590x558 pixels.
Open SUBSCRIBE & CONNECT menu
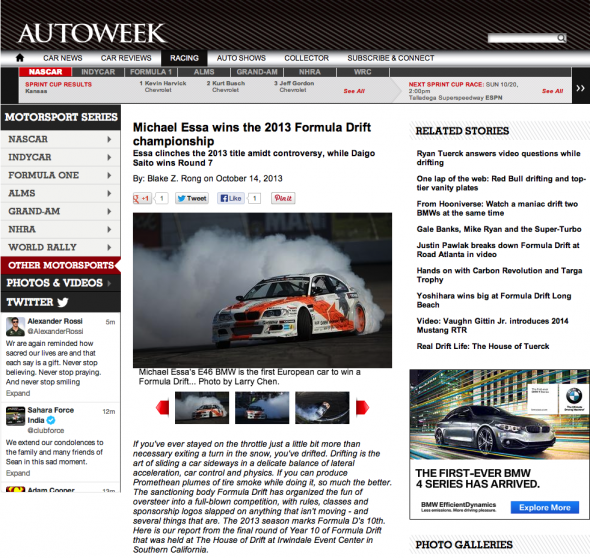pyautogui.click(x=391, y=58)
